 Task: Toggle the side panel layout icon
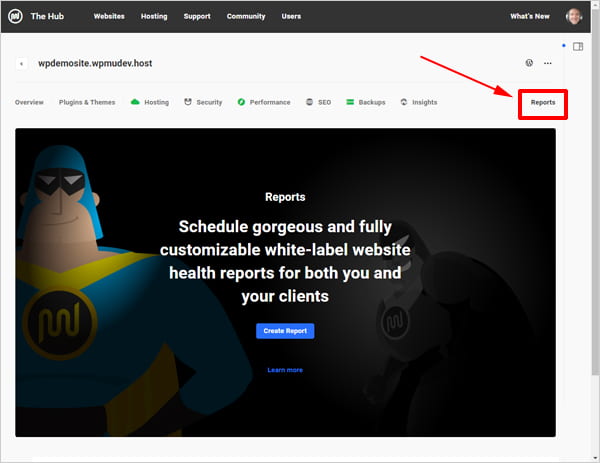(578, 47)
